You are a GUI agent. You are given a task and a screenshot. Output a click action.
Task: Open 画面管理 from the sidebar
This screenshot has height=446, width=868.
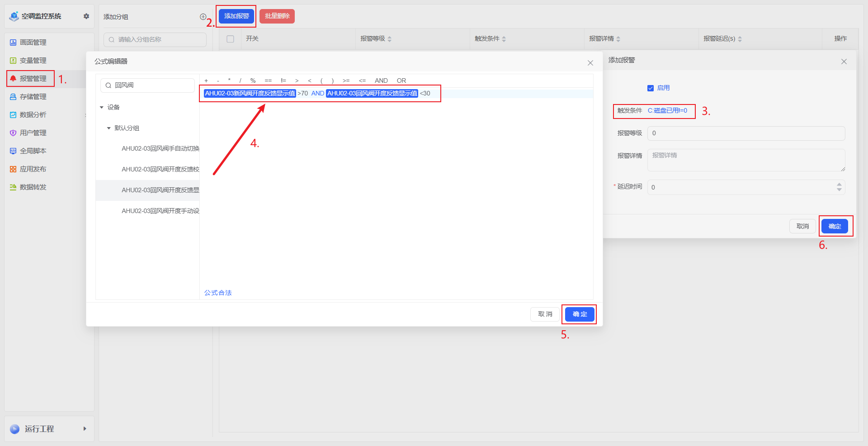click(x=33, y=43)
